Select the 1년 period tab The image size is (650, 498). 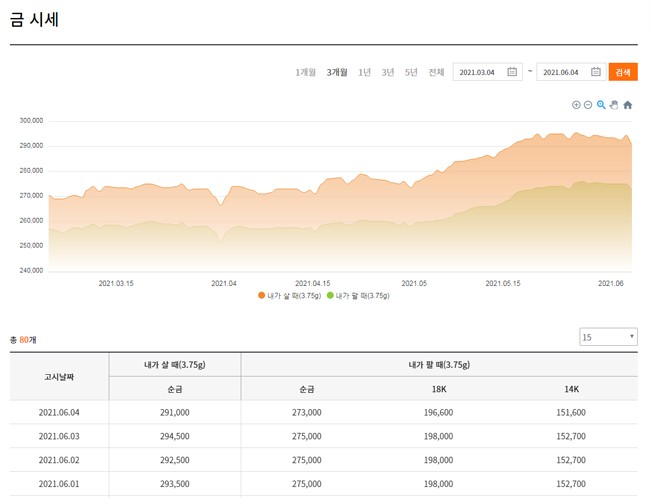click(x=364, y=72)
